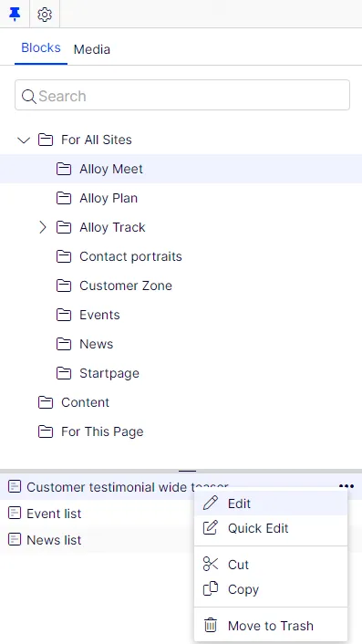Select the Alloy Meet folder
This screenshot has width=362, height=644.
tap(181, 169)
